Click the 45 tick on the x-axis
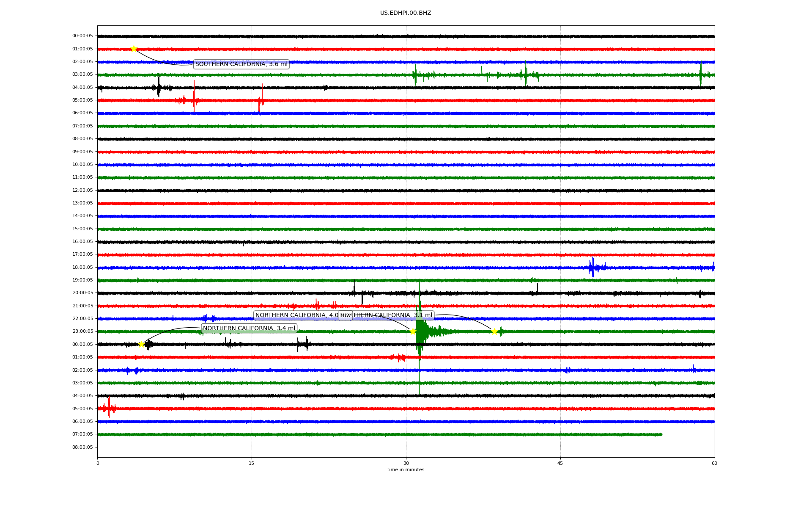The width and height of the screenshot is (812, 508). point(560,463)
